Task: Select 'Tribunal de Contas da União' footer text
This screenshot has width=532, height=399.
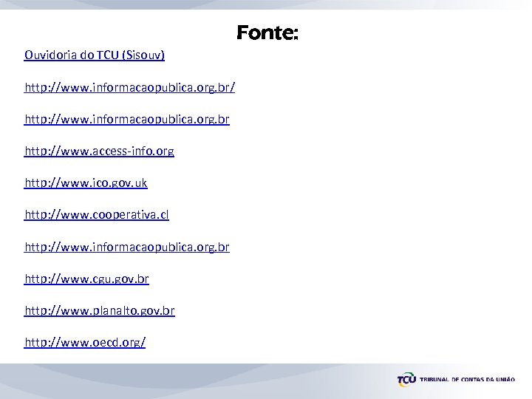Action: pyautogui.click(x=467, y=379)
